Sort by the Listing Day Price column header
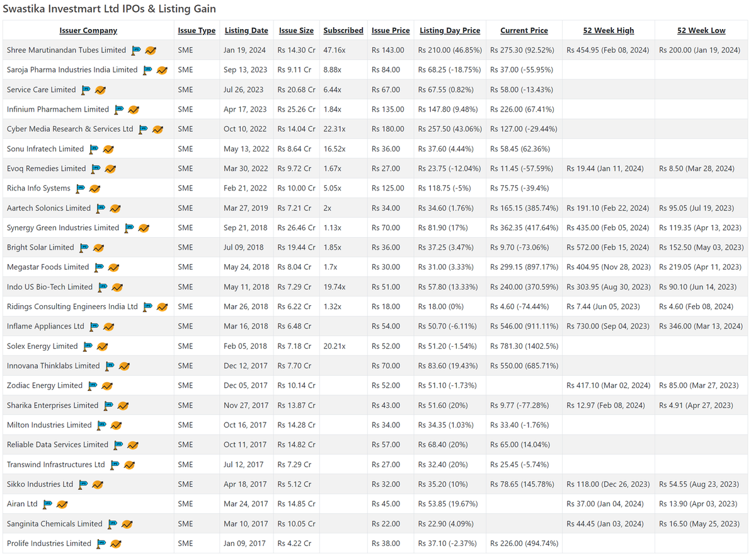 (450, 30)
